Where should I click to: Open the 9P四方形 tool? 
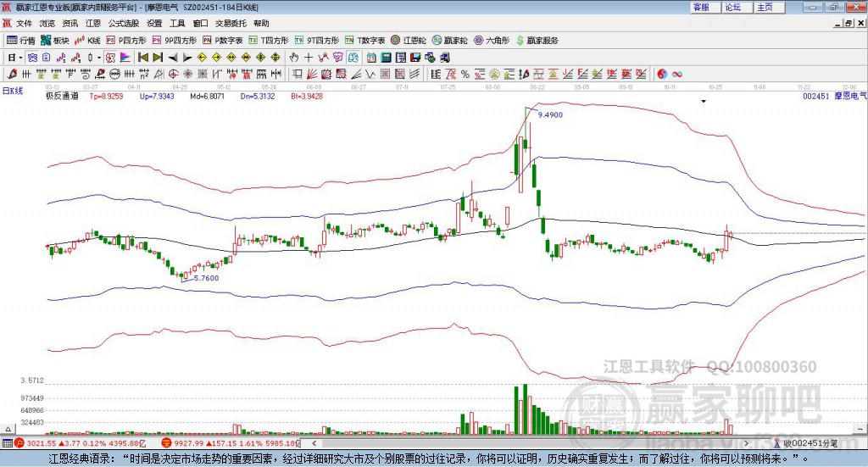tap(175, 41)
